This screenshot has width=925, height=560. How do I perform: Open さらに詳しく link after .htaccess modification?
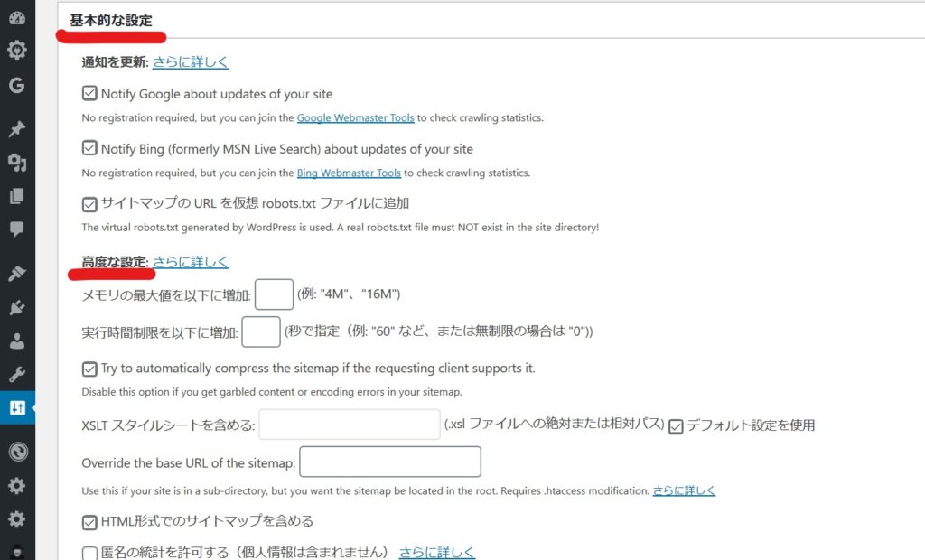(x=684, y=490)
